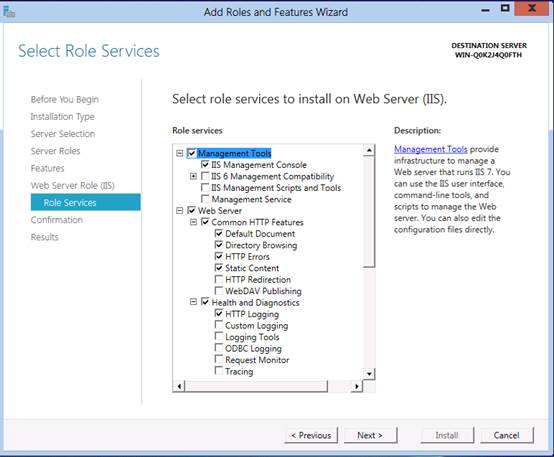Image resolution: width=554 pixels, height=457 pixels.
Task: Tick the Request Monitor checkbox
Action: (219, 359)
